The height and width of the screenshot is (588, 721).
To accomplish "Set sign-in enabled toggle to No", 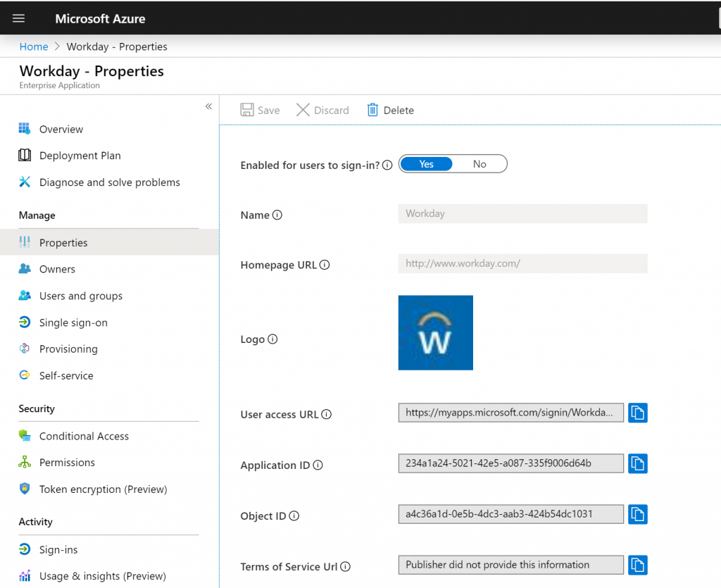I will (x=479, y=164).
